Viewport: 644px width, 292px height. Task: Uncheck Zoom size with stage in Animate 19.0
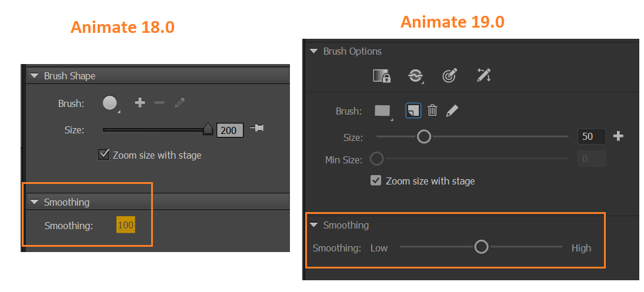pyautogui.click(x=376, y=181)
